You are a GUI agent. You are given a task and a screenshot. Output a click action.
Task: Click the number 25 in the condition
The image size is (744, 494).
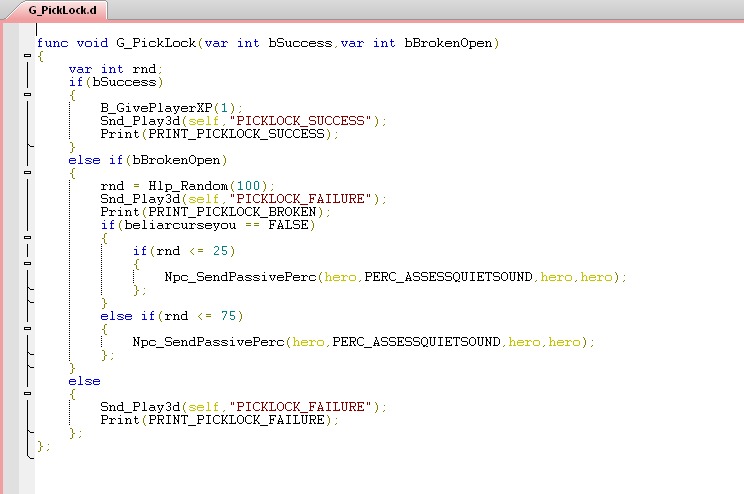click(x=220, y=251)
